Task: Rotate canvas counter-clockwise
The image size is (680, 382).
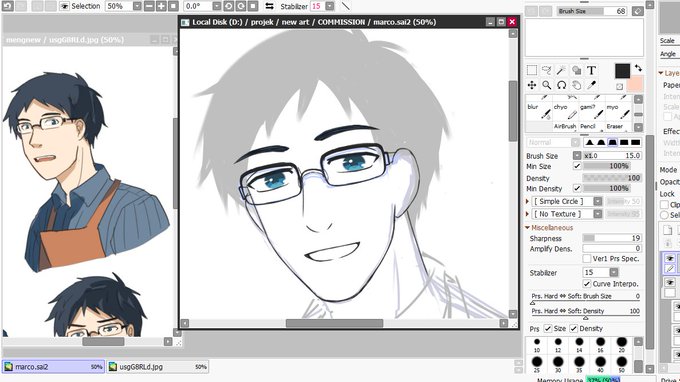Action: coord(229,6)
